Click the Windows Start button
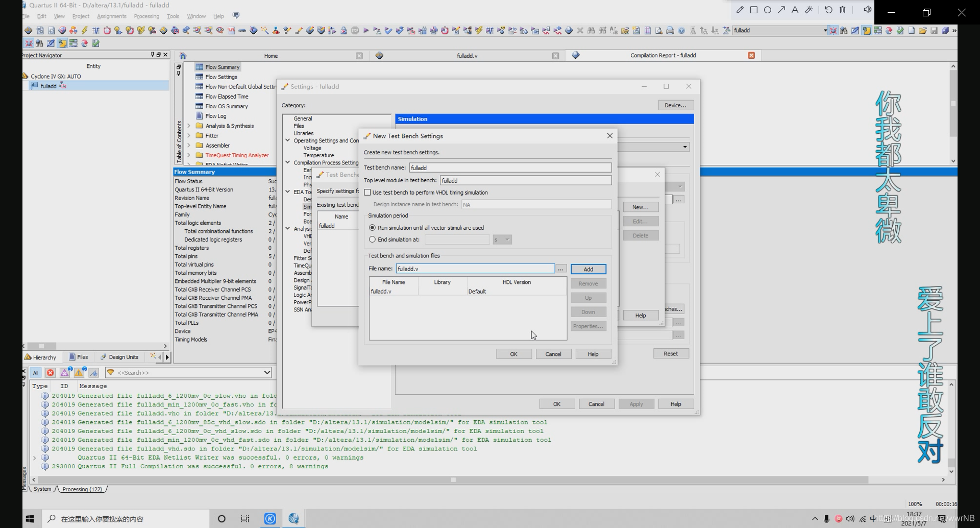 30,519
